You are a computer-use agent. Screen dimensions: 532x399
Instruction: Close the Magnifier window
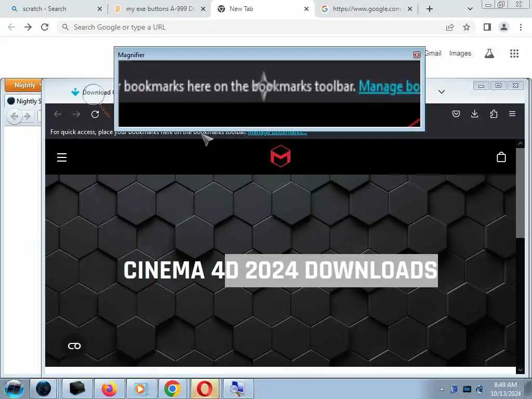point(417,55)
